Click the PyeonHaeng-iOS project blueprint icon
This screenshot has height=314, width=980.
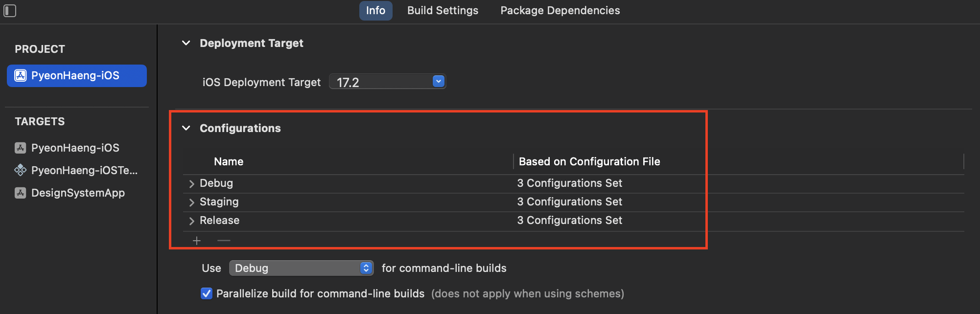tap(21, 75)
